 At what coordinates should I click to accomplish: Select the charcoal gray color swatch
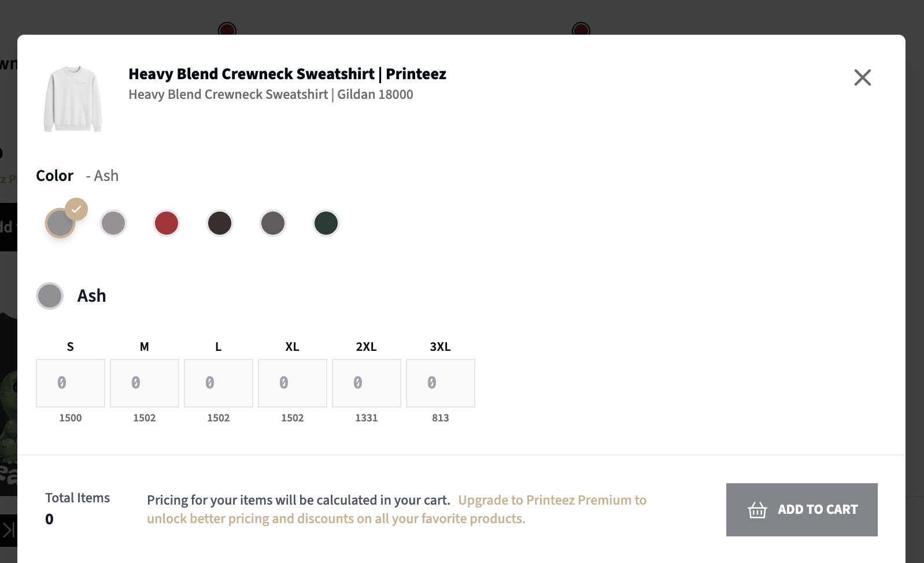click(x=273, y=223)
